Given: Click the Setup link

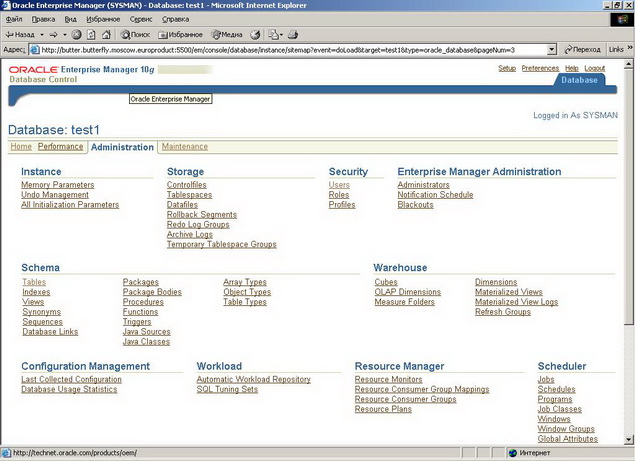Looking at the screenshot, I should 507,68.
